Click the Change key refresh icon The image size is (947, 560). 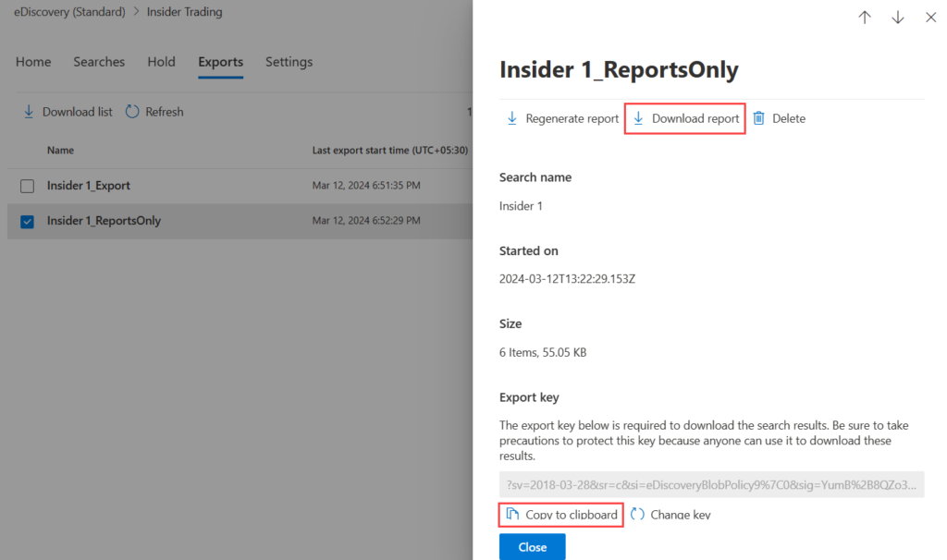pos(637,515)
